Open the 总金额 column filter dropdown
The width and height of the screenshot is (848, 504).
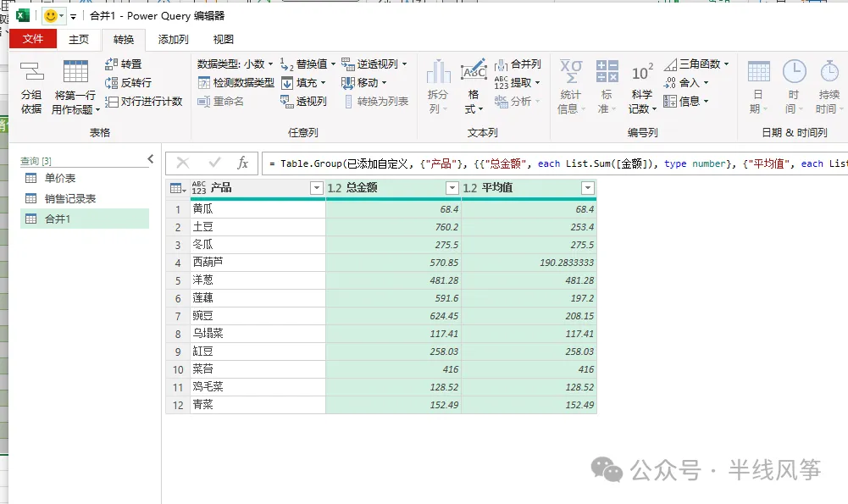click(452, 188)
